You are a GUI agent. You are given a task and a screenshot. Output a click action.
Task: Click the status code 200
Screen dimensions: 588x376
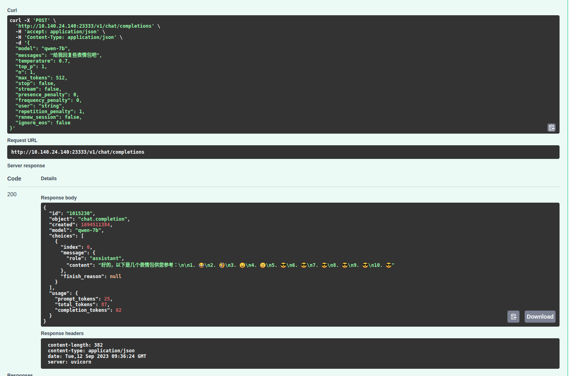pyautogui.click(x=12, y=194)
